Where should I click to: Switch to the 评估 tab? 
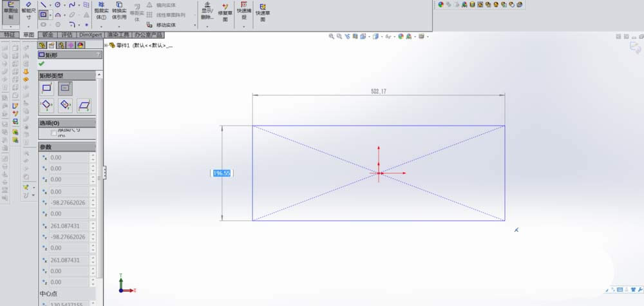point(66,35)
